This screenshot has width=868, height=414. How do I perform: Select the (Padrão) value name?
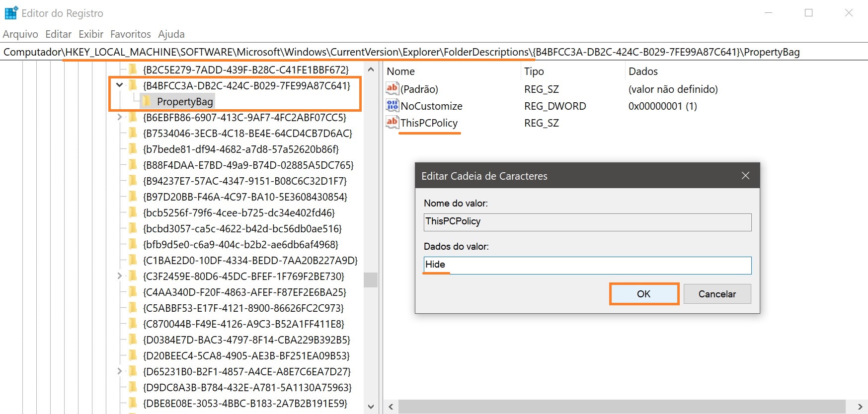point(419,89)
